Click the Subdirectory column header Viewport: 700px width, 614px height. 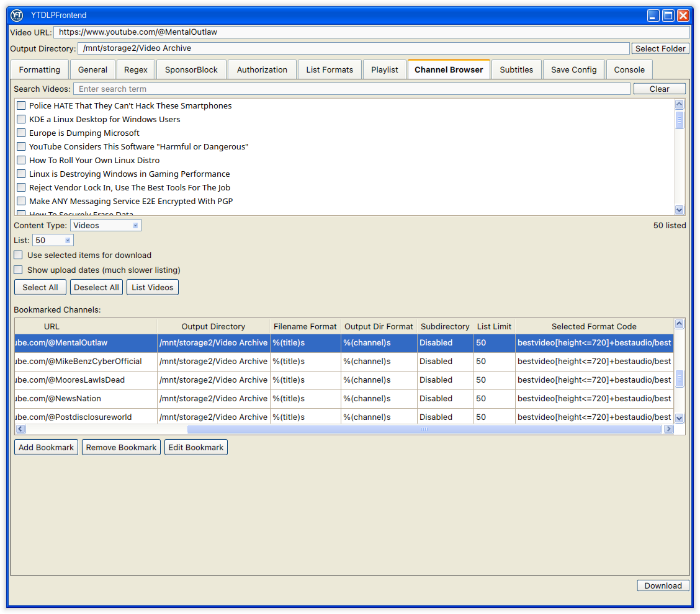[x=445, y=326]
